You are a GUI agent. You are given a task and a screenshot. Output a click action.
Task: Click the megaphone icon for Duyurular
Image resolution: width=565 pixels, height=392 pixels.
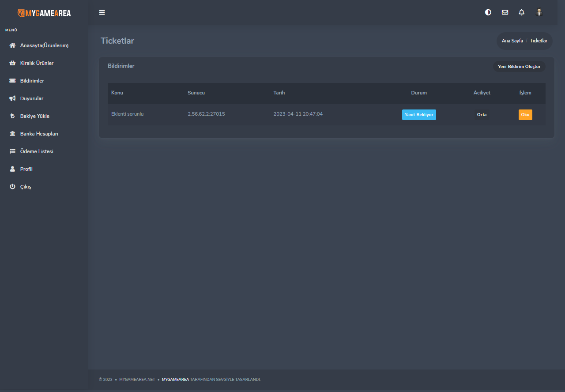[12, 98]
